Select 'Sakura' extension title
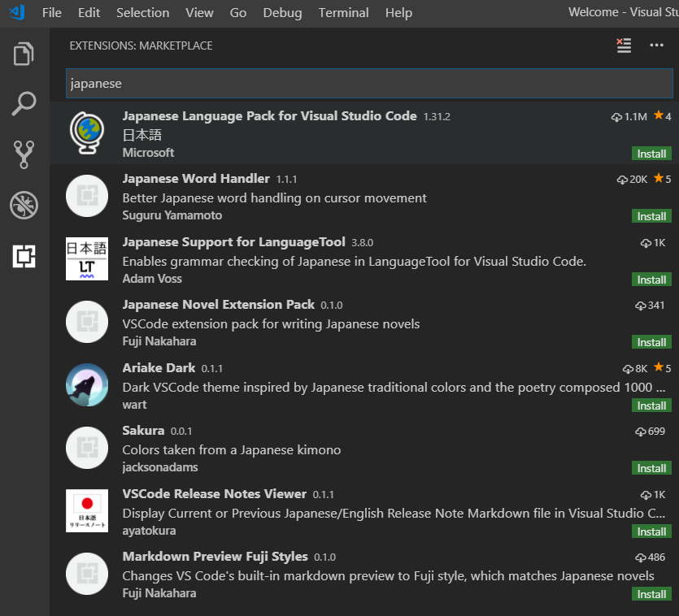Viewport: 679px width, 616px height. (143, 430)
